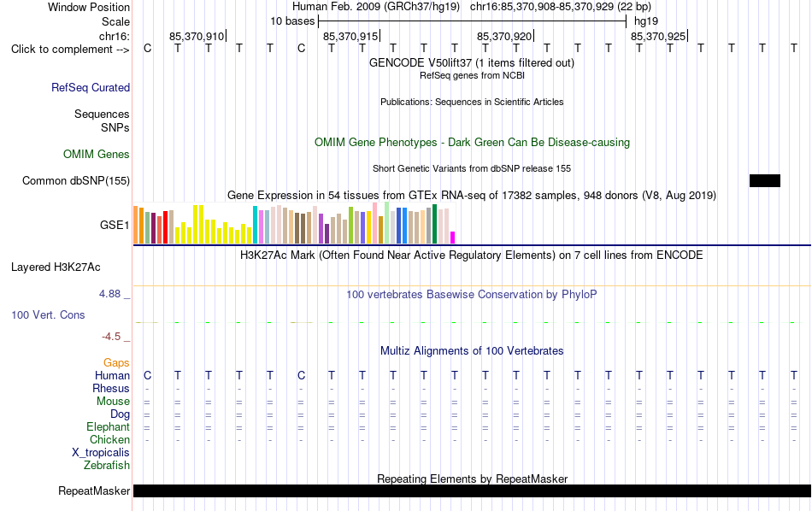
Task: Click the 'Click to complement -->' label
Action: 70,50
